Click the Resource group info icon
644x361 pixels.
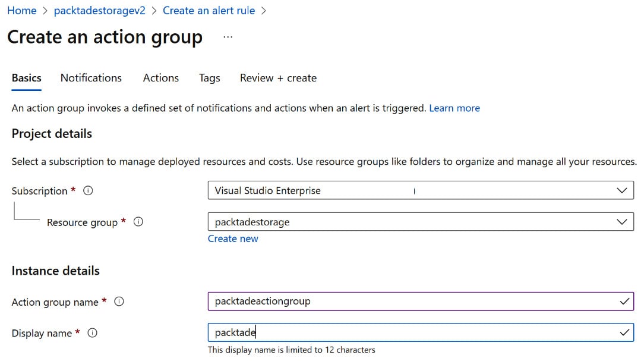coord(138,222)
